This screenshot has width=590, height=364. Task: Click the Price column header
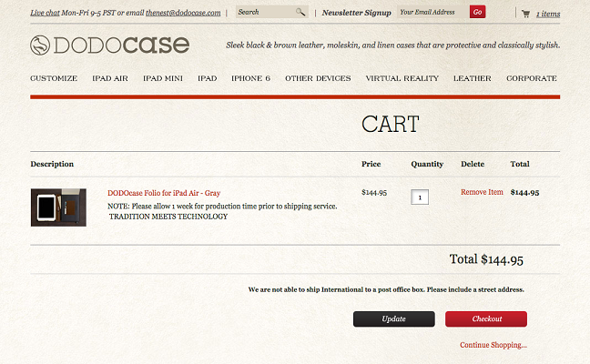click(371, 164)
